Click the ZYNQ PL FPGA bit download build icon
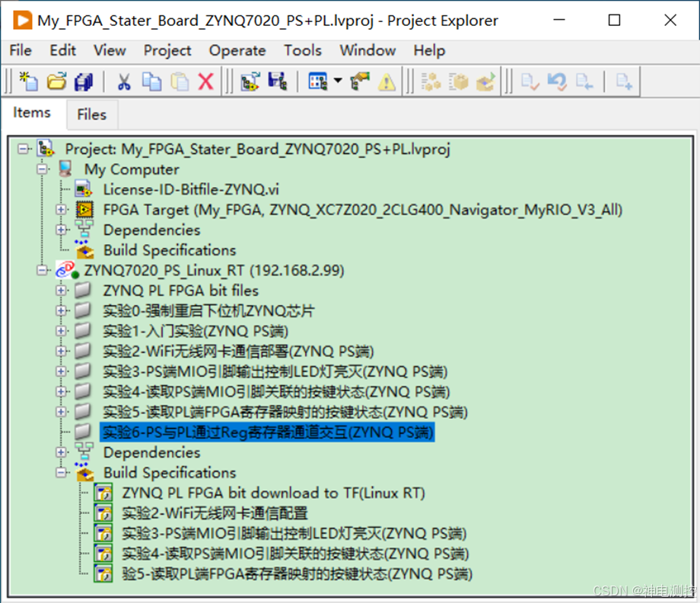 pos(103,493)
